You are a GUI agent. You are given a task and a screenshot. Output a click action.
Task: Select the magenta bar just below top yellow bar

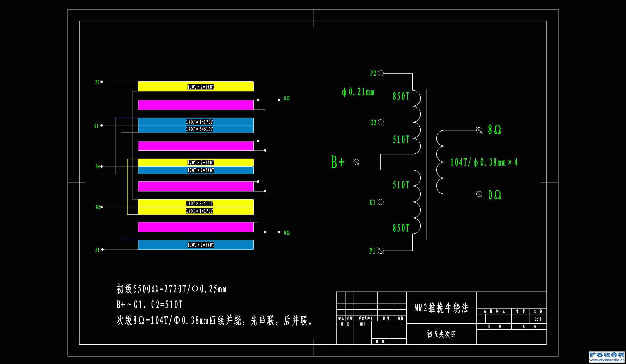(196, 105)
